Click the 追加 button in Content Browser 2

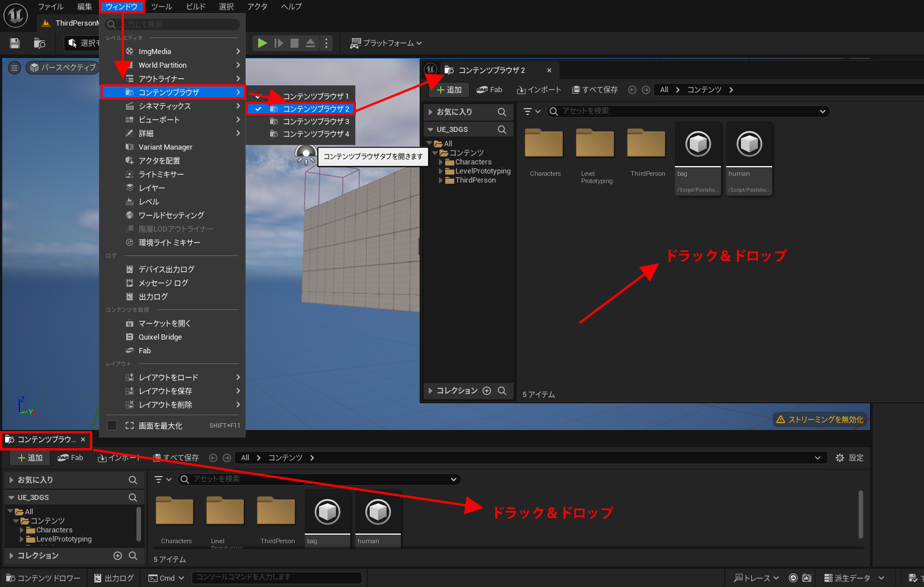449,89
